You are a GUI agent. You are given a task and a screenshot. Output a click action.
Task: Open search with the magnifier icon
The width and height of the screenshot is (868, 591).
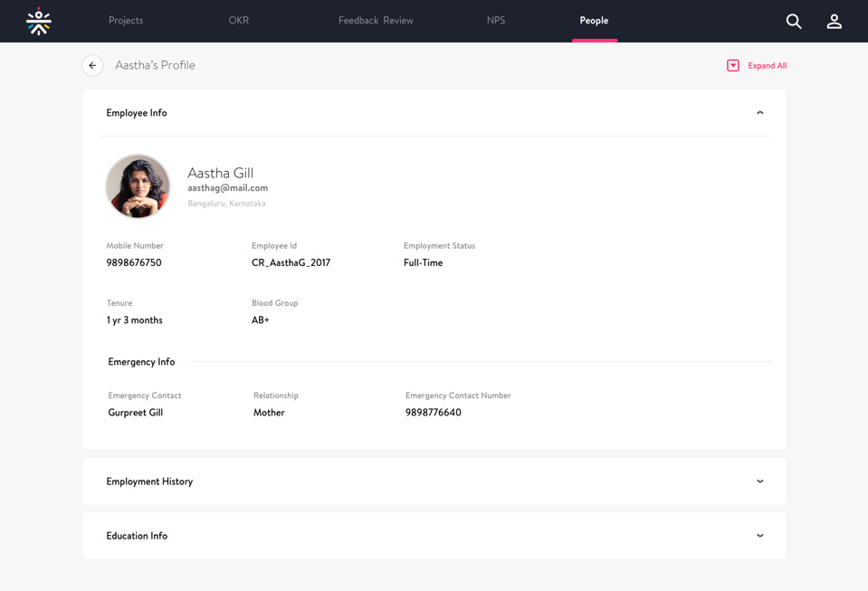click(793, 21)
